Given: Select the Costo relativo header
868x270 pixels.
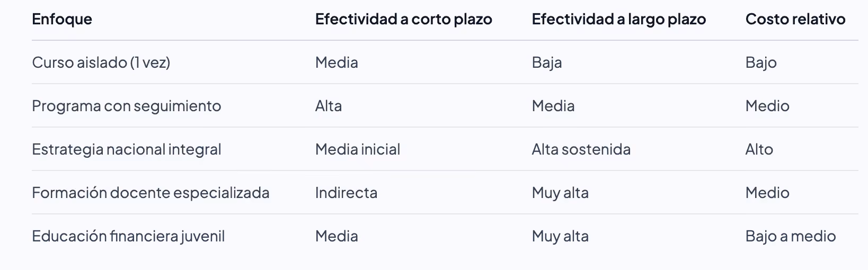Looking at the screenshot, I should [795, 20].
